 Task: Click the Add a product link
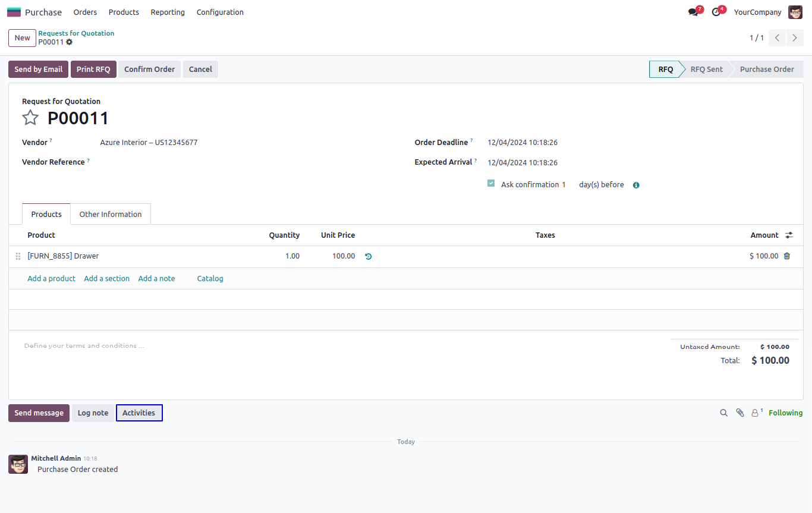(52, 279)
